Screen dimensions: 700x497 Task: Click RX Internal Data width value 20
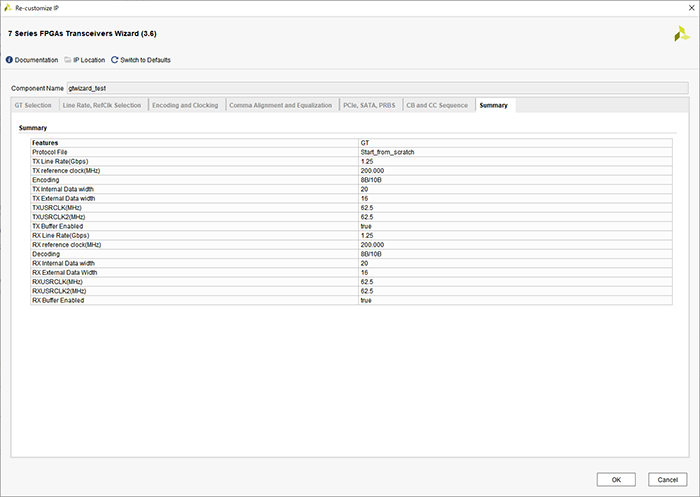point(364,263)
